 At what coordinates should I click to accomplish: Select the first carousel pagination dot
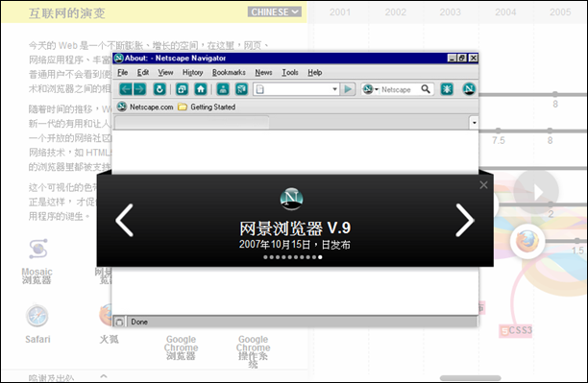click(265, 257)
